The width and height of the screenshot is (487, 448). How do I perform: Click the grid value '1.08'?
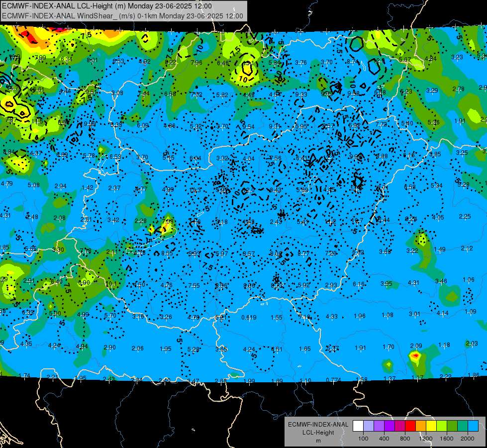[388, 315]
